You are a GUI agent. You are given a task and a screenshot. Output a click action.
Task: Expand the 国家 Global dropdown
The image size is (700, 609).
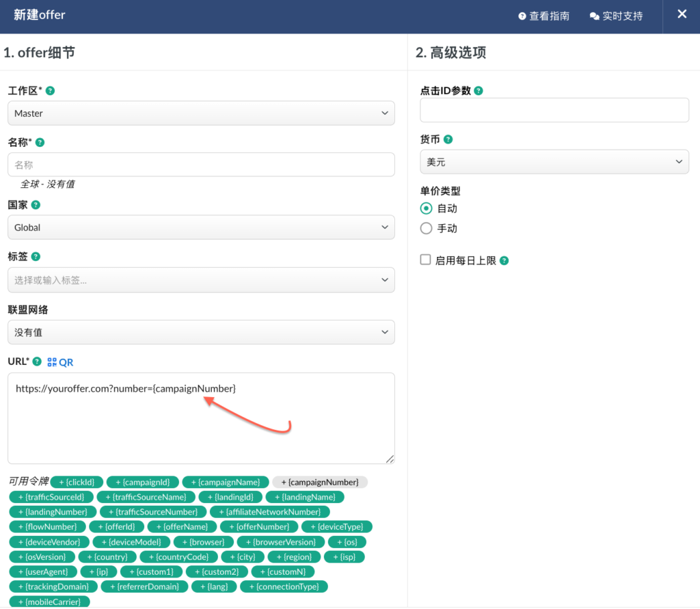201,228
